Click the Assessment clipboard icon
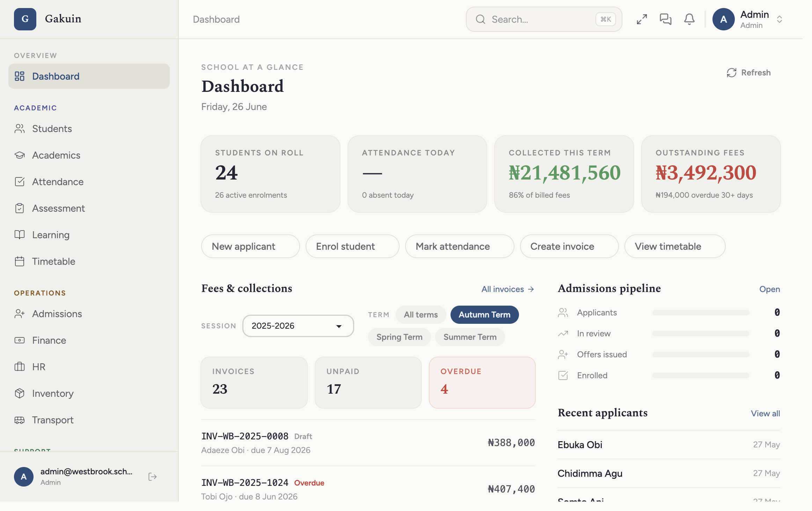The width and height of the screenshot is (812, 511). click(20, 208)
